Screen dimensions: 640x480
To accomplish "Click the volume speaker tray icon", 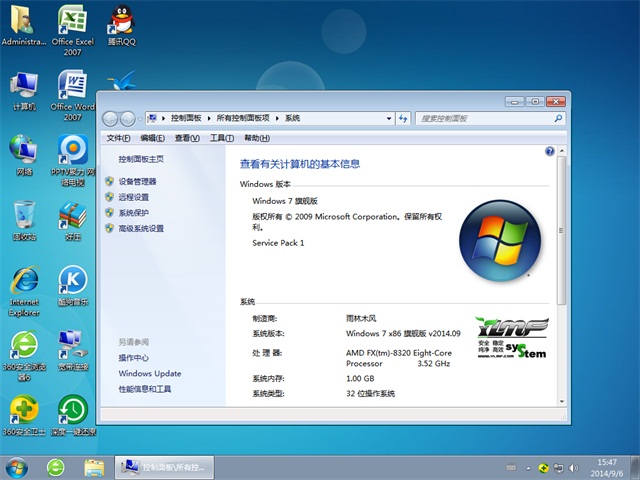I will (x=573, y=468).
